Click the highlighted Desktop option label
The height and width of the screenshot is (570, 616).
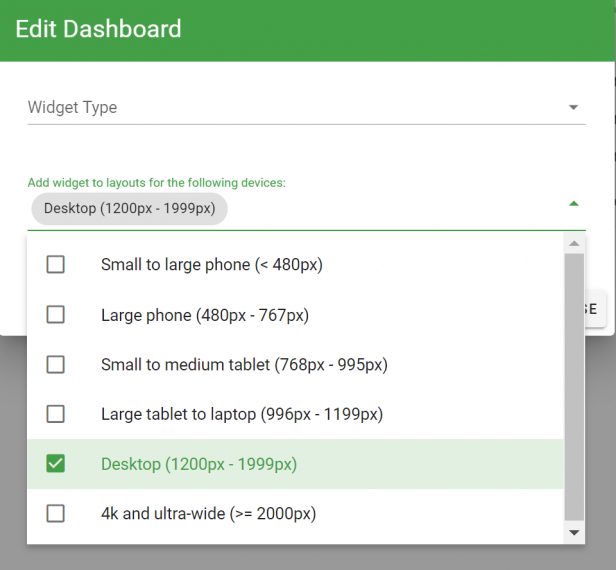[198, 464]
